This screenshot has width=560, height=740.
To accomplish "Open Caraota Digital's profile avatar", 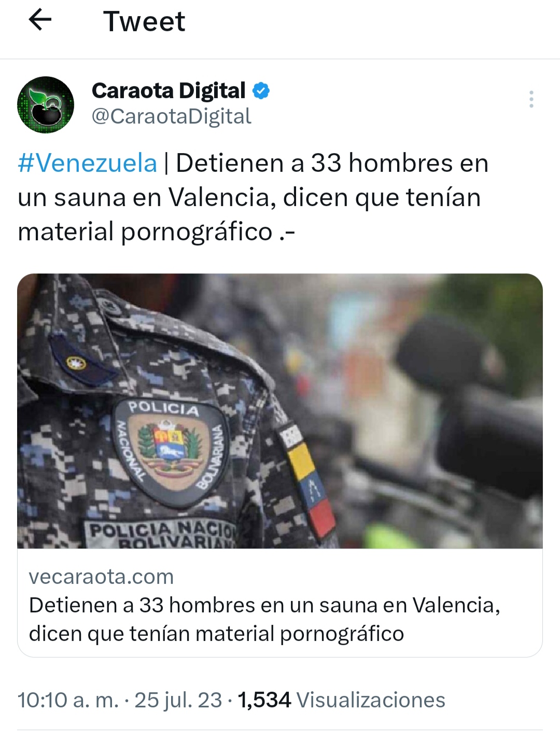I will (x=46, y=105).
